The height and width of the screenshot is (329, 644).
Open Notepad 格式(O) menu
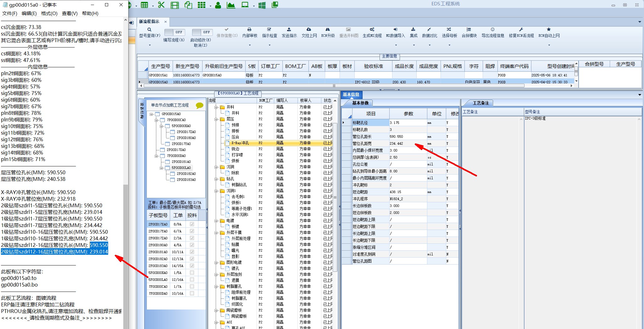click(49, 14)
